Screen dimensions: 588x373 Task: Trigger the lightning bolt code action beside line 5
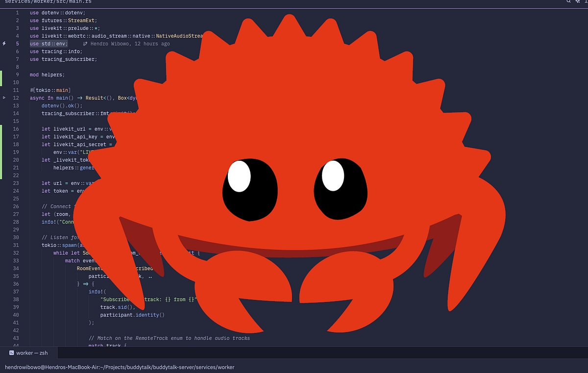(x=3, y=44)
